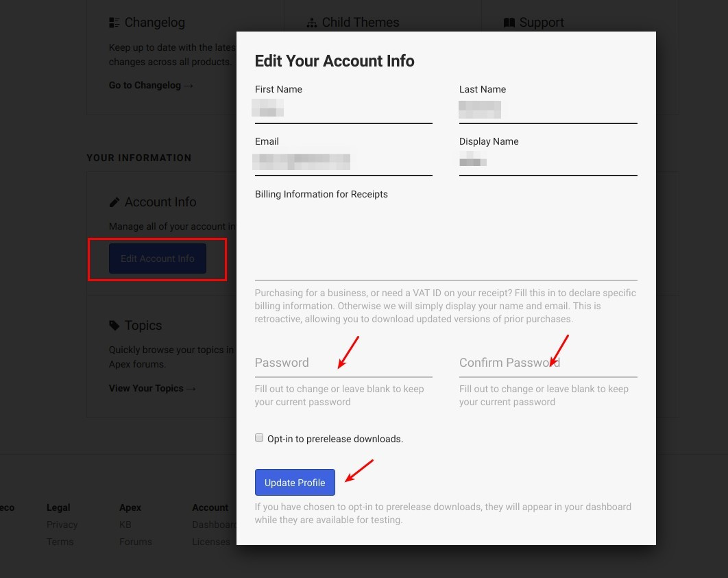Open the Go to Changelog link

coord(151,86)
